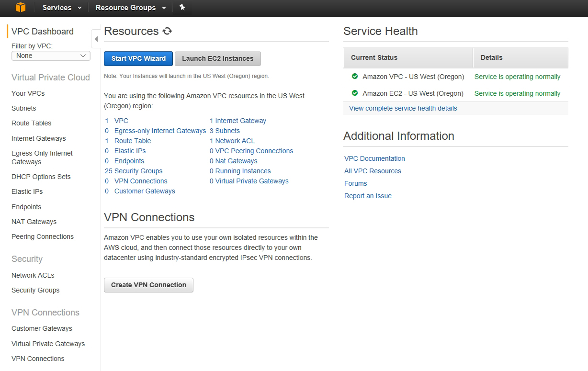Open Security Groups in sidebar

(x=35, y=290)
